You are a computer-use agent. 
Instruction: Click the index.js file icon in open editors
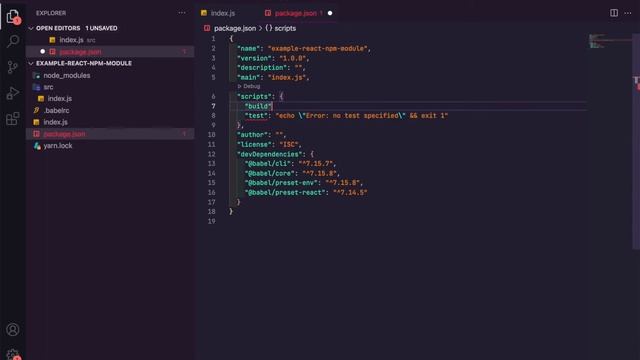[x=52, y=40]
